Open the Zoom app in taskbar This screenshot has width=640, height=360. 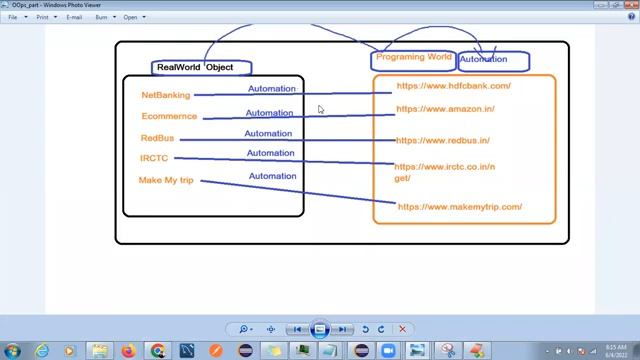(x=389, y=351)
